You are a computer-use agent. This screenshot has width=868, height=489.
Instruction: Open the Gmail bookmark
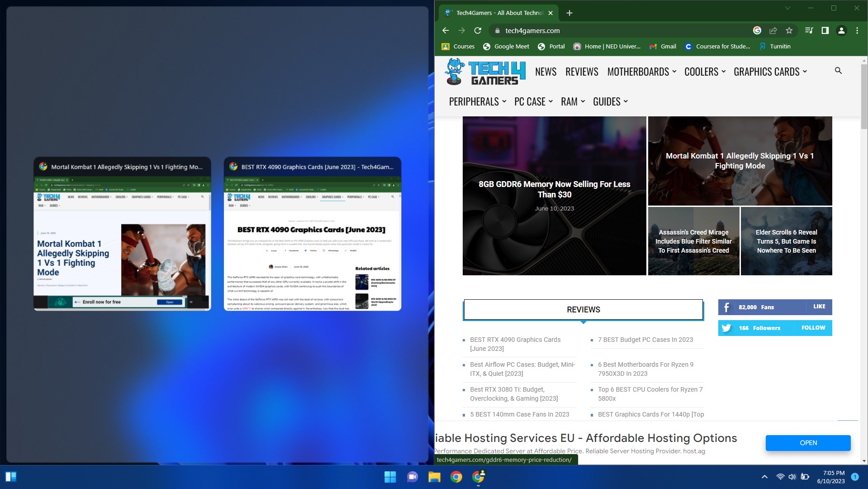coord(663,46)
